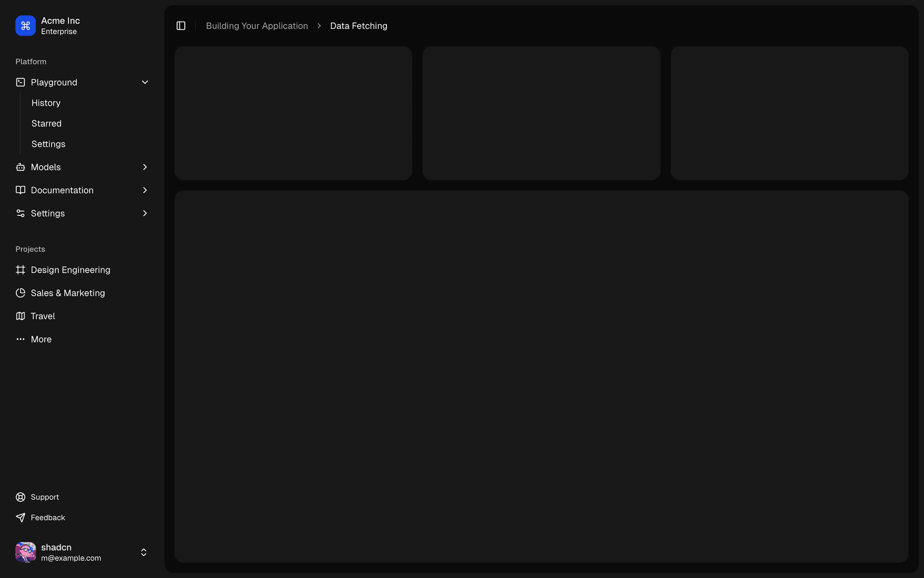The height and width of the screenshot is (578, 924).
Task: Click the shadcn avatar thumbnail
Action: (x=25, y=552)
